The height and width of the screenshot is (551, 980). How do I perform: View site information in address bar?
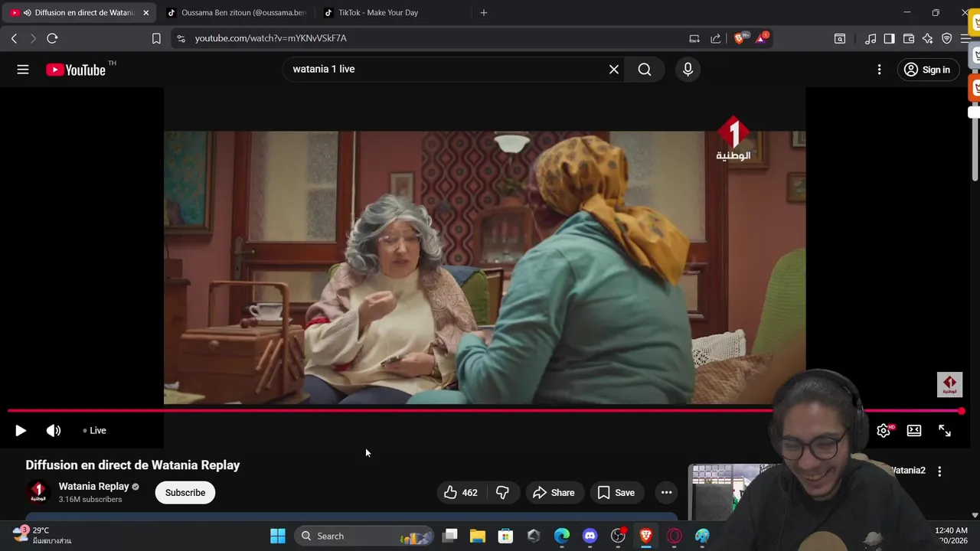tap(181, 38)
